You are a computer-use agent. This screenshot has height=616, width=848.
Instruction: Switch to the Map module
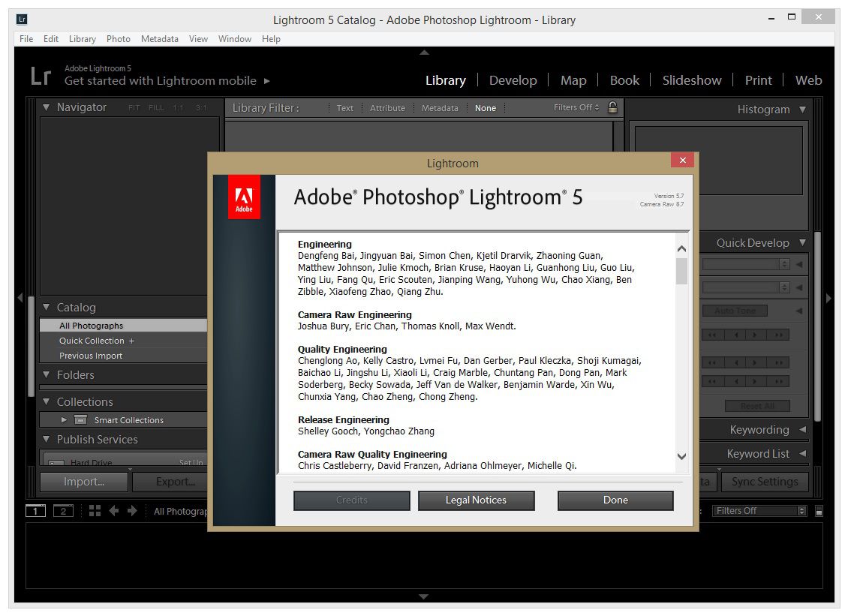(573, 80)
